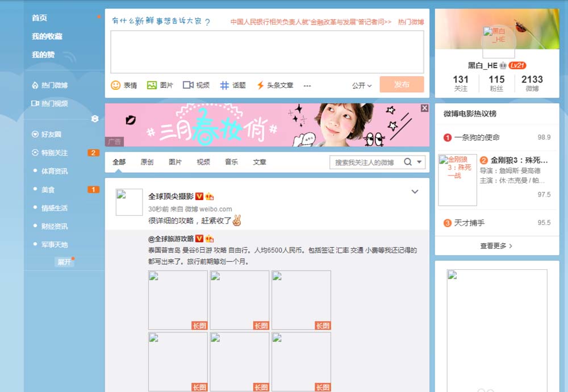Click the verified V badge beside 全球顶尖摄影

coord(199,197)
